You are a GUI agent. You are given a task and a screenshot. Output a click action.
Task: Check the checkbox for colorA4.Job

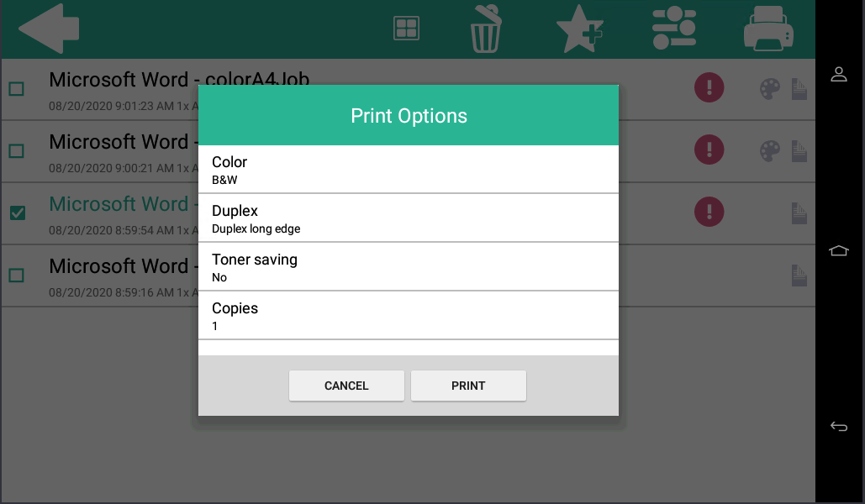[x=18, y=88]
